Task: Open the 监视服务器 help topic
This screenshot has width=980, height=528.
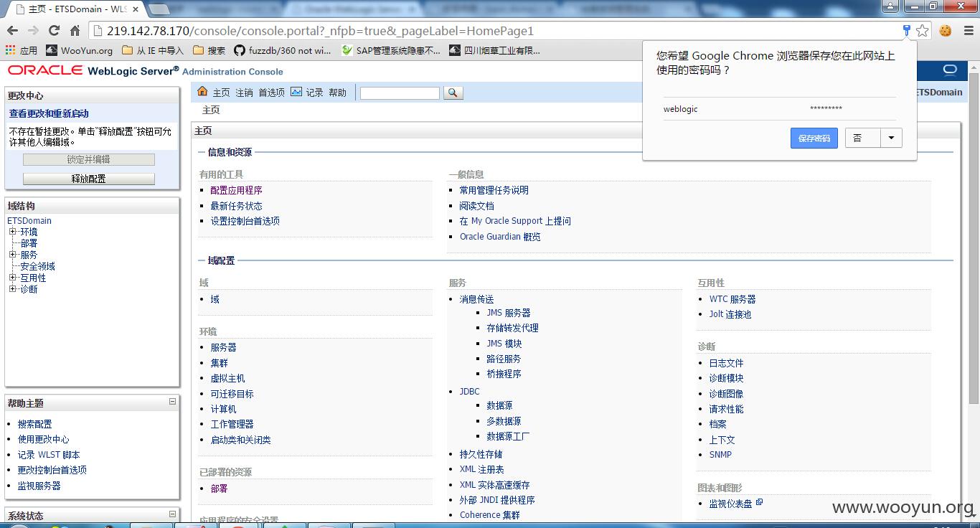Action: tap(39, 486)
